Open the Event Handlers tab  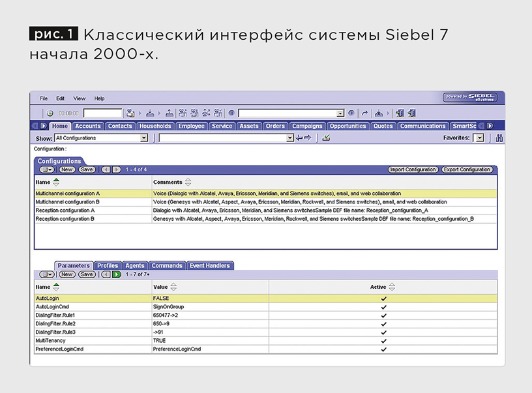tap(210, 265)
